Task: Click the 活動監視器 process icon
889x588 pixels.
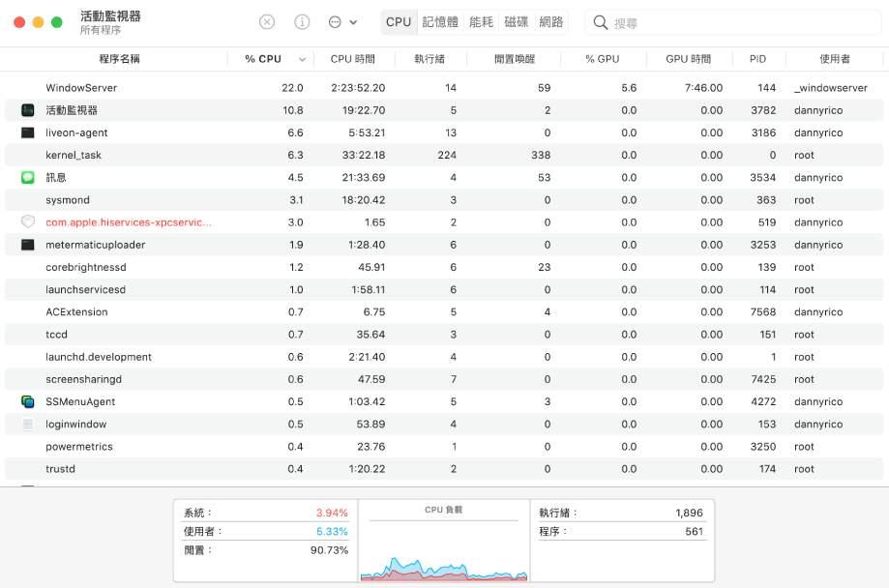Action: click(x=28, y=110)
